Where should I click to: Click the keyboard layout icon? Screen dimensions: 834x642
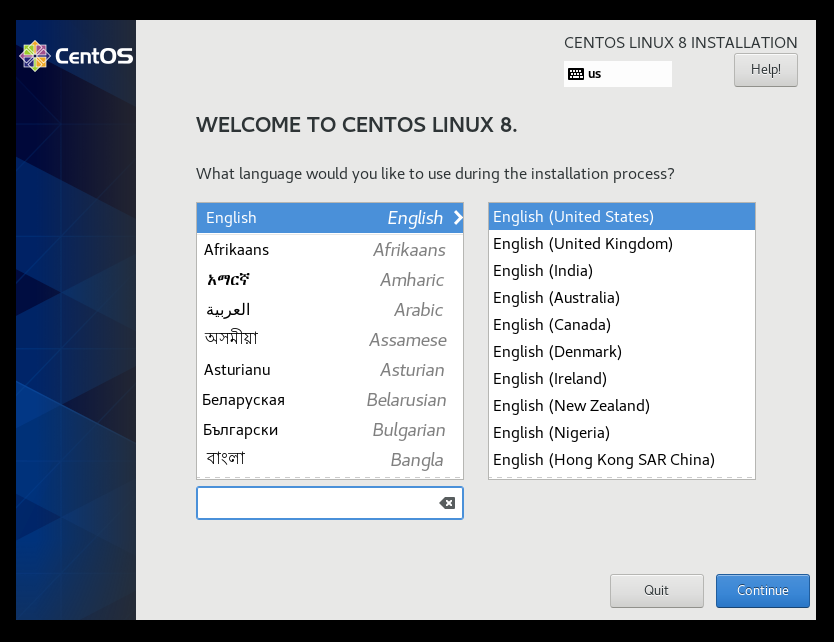coord(576,74)
